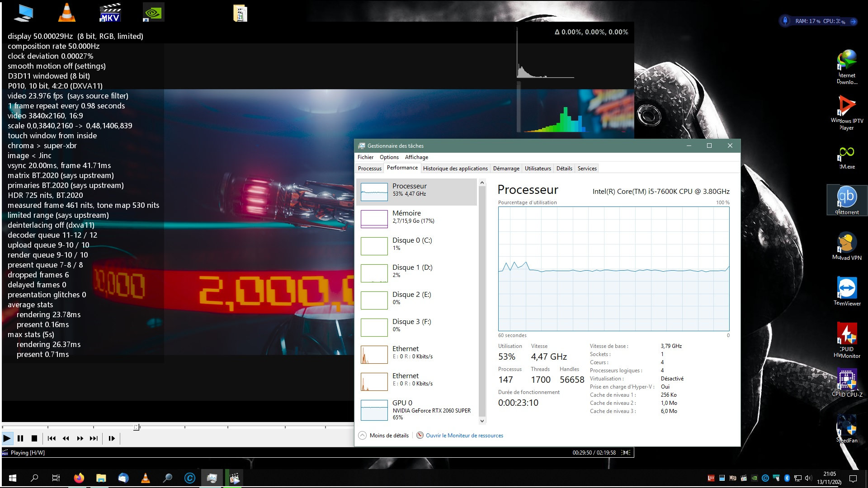Open CPUID HWMonitor desktop shortcut

click(x=847, y=340)
